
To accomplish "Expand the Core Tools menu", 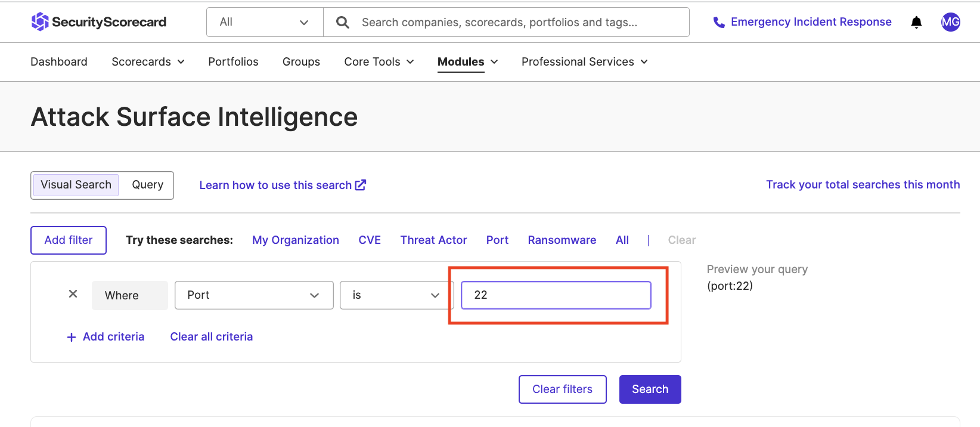I will [379, 61].
